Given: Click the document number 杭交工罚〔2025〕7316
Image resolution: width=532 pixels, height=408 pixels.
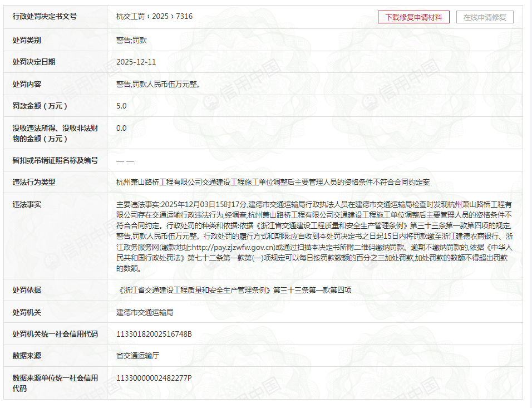Looking at the screenshot, I should coord(154,17).
